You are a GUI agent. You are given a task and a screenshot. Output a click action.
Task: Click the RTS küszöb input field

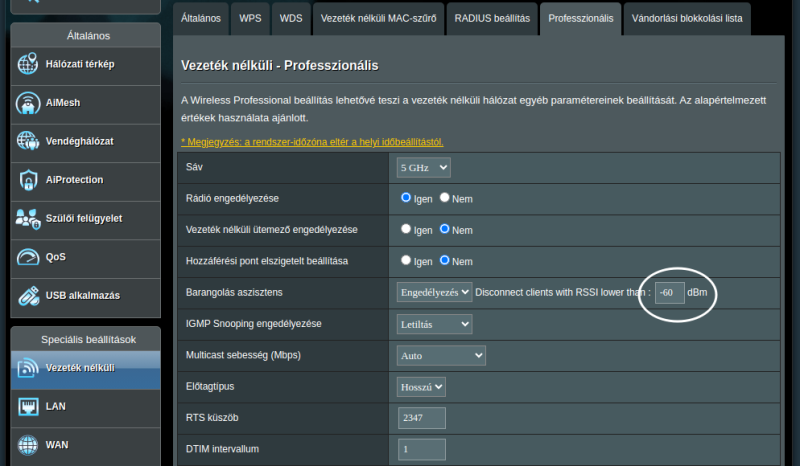(421, 418)
